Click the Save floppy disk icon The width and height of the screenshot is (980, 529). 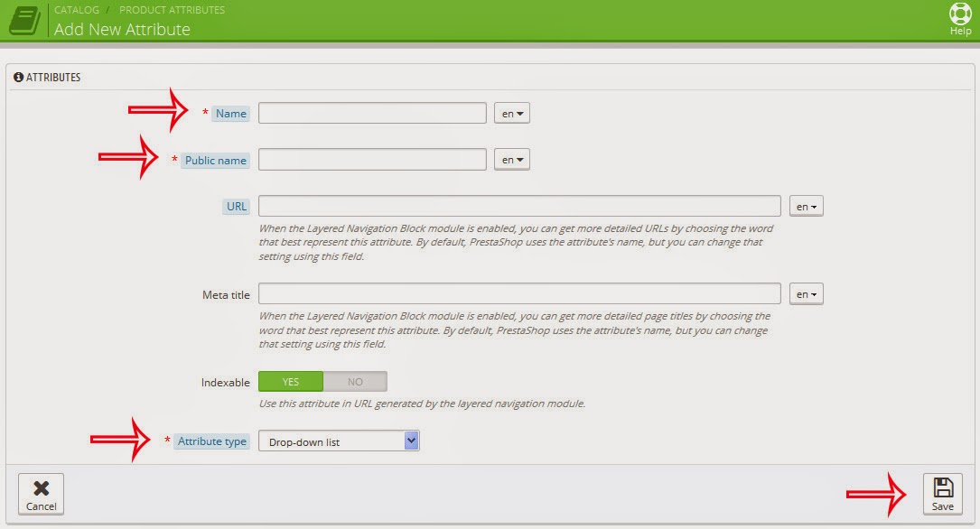[942, 487]
